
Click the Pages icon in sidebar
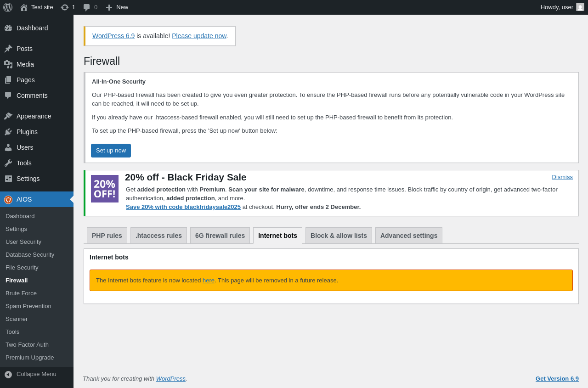[8, 80]
